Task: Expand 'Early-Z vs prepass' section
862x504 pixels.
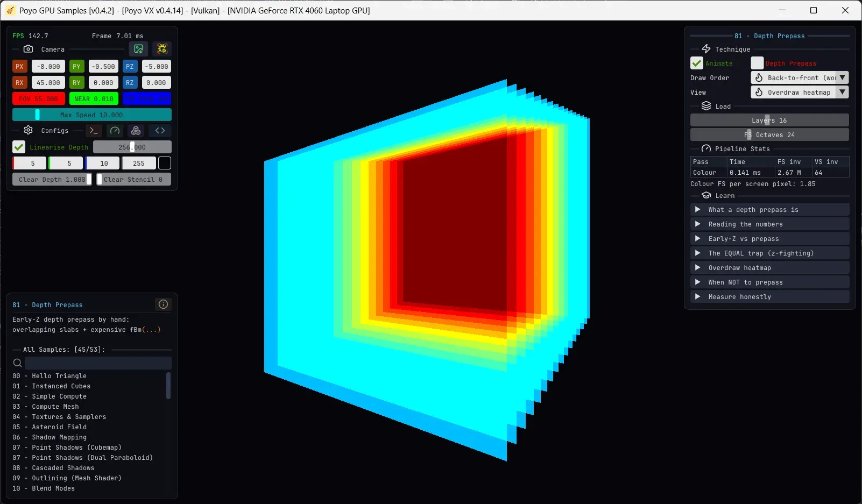Action: coord(770,238)
